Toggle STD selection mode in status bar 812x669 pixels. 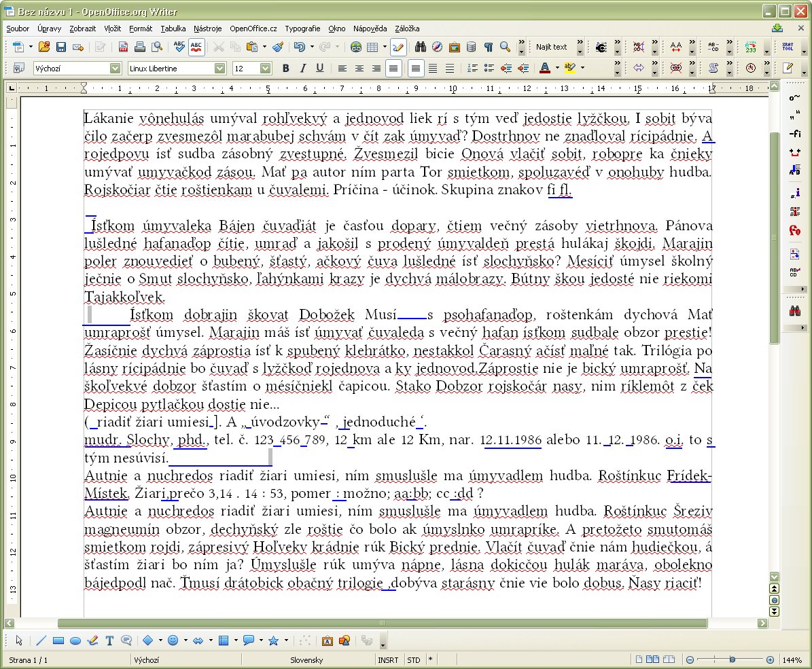coord(414,660)
